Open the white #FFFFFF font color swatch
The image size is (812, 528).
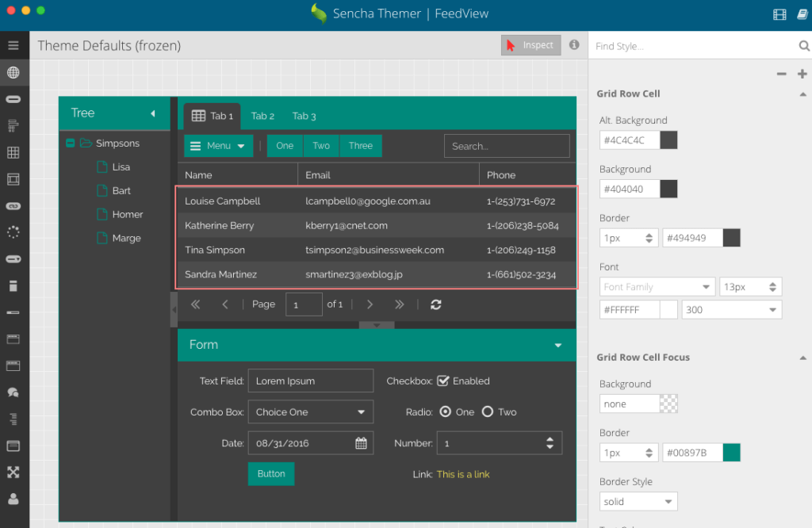(x=668, y=310)
